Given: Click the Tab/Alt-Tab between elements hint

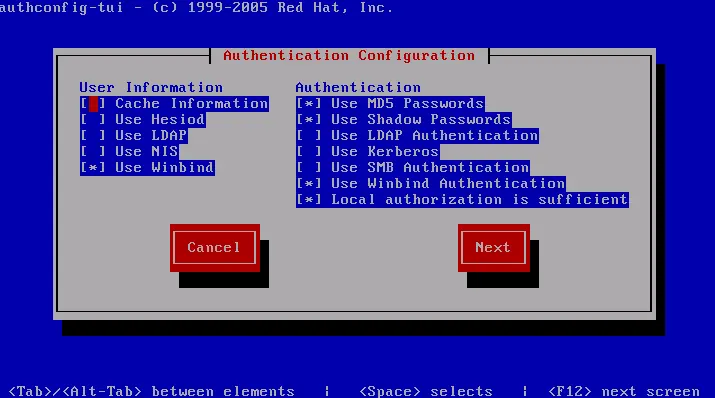Looking at the screenshot, I should [151, 391].
